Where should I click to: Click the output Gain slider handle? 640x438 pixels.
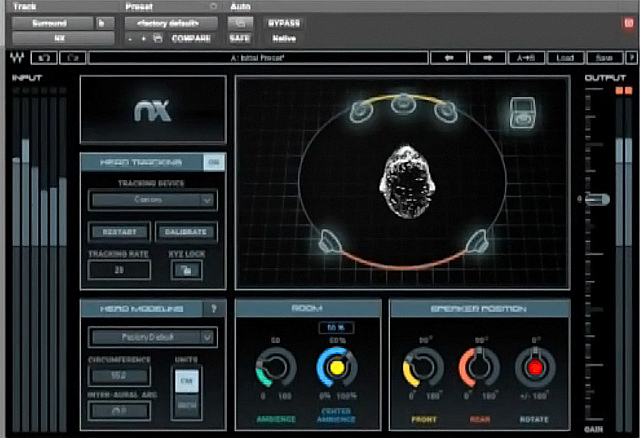596,201
